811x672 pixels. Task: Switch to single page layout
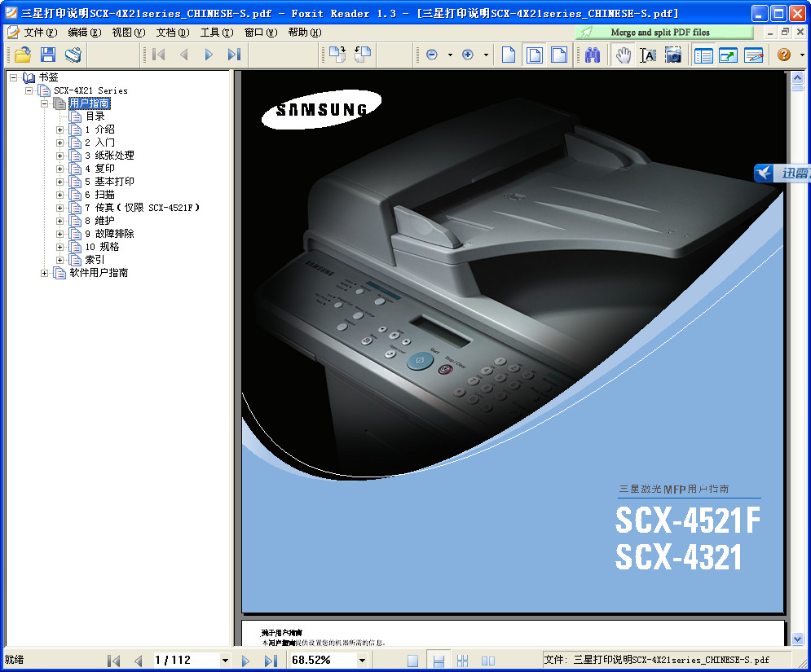coord(412,660)
